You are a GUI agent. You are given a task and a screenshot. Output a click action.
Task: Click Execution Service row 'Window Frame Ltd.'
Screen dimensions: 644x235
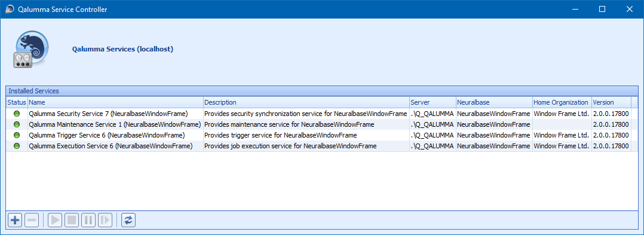click(x=562, y=146)
